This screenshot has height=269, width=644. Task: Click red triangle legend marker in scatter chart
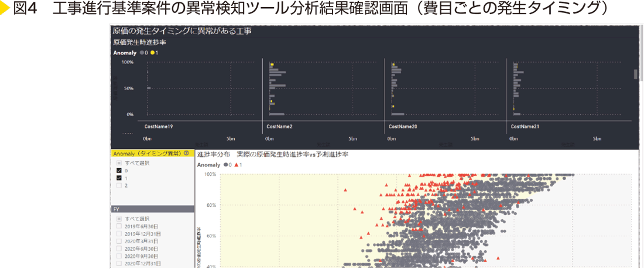(237, 165)
